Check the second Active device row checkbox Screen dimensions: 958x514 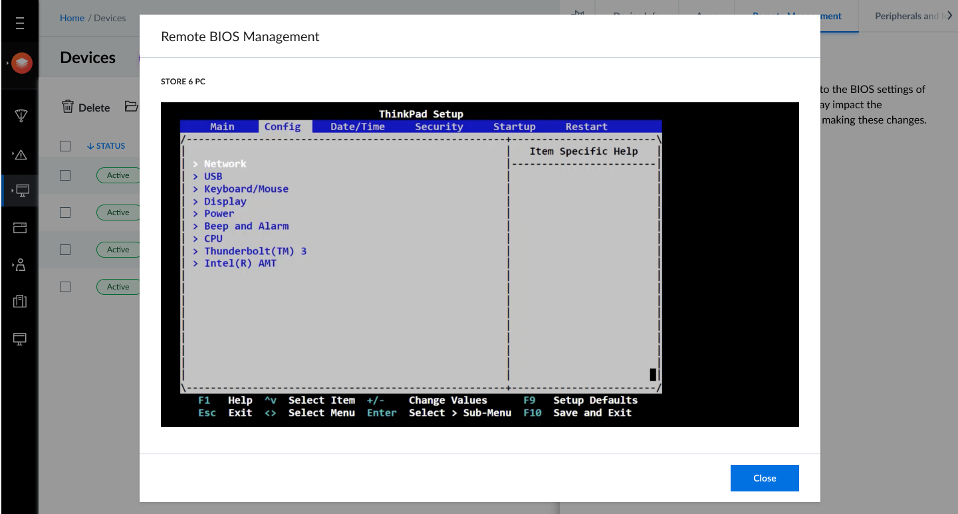click(x=65, y=213)
